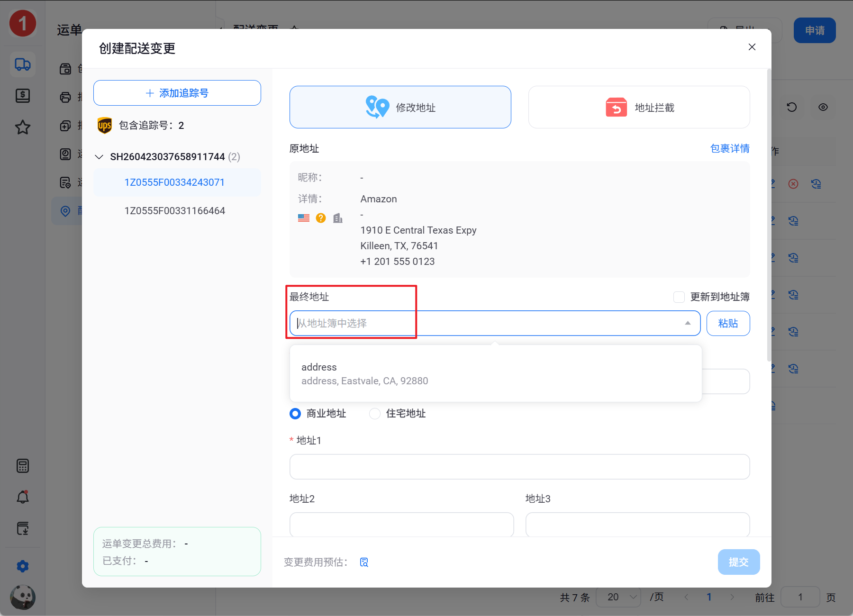Open the calculator icon in sidebar
Screen dimensions: 853x616
pos(23,466)
